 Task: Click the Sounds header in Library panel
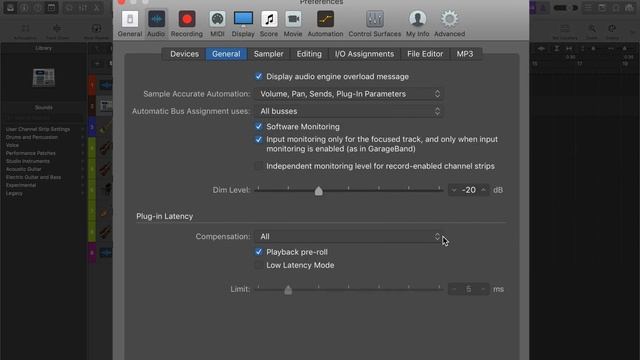[44, 108]
